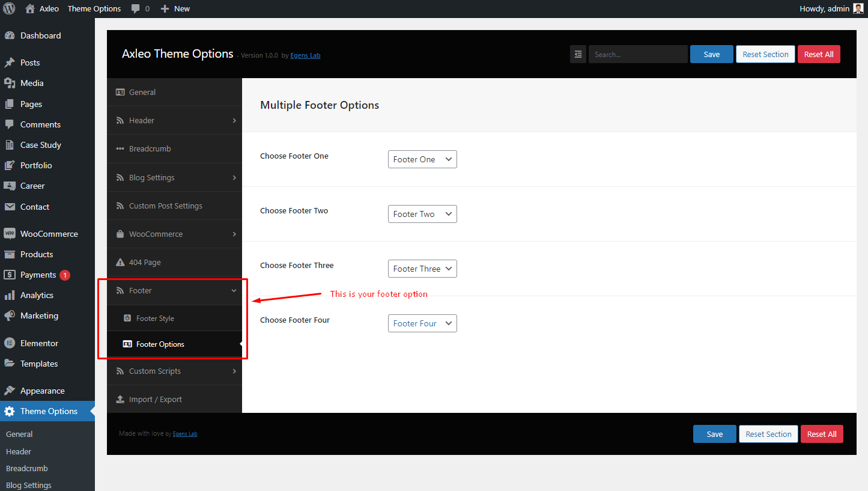Open the Egens Lab link in header
This screenshot has width=868, height=491.
[x=305, y=55]
